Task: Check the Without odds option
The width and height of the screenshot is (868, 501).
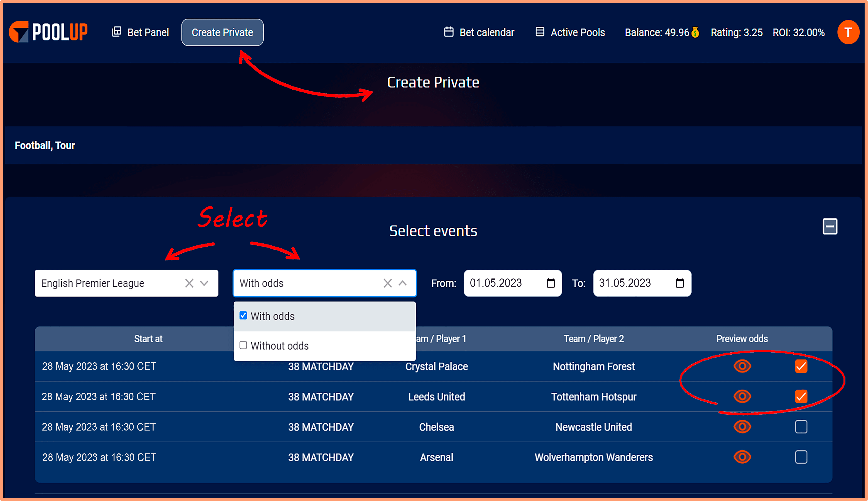Action: (243, 345)
